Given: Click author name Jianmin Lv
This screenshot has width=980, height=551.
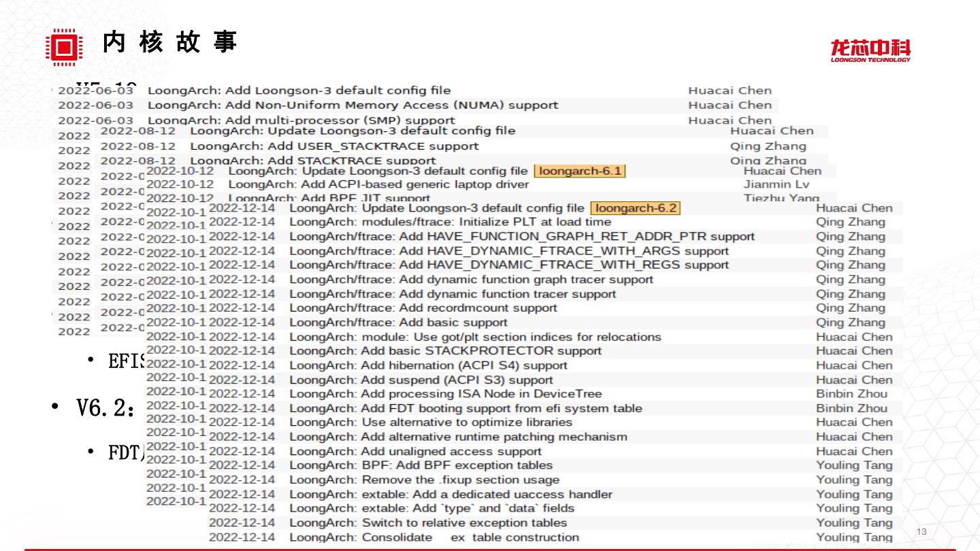Looking at the screenshot, I should (x=777, y=184).
